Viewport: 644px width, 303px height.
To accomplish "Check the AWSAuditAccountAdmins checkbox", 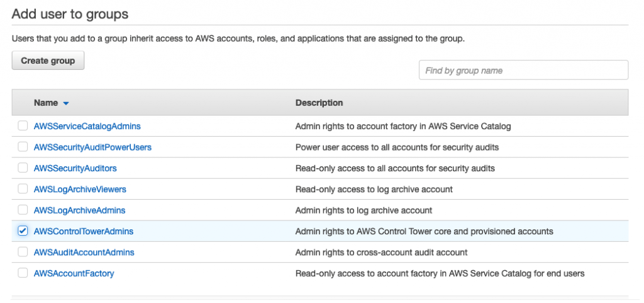I will pyautogui.click(x=23, y=251).
